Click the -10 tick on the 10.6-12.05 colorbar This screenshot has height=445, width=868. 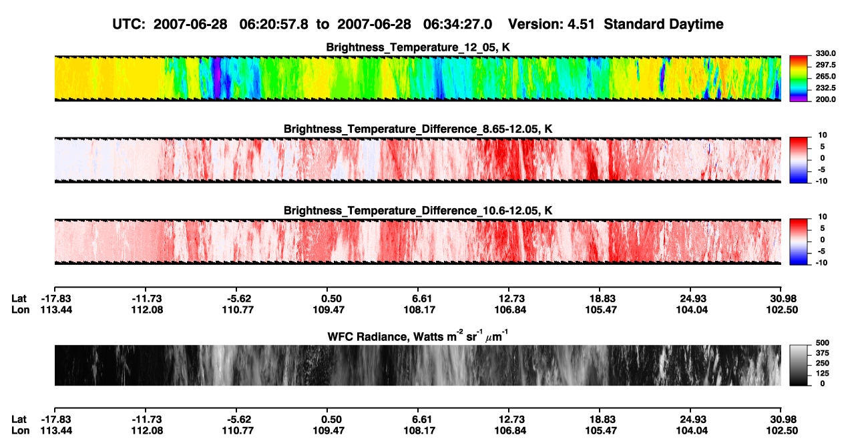[x=820, y=263]
